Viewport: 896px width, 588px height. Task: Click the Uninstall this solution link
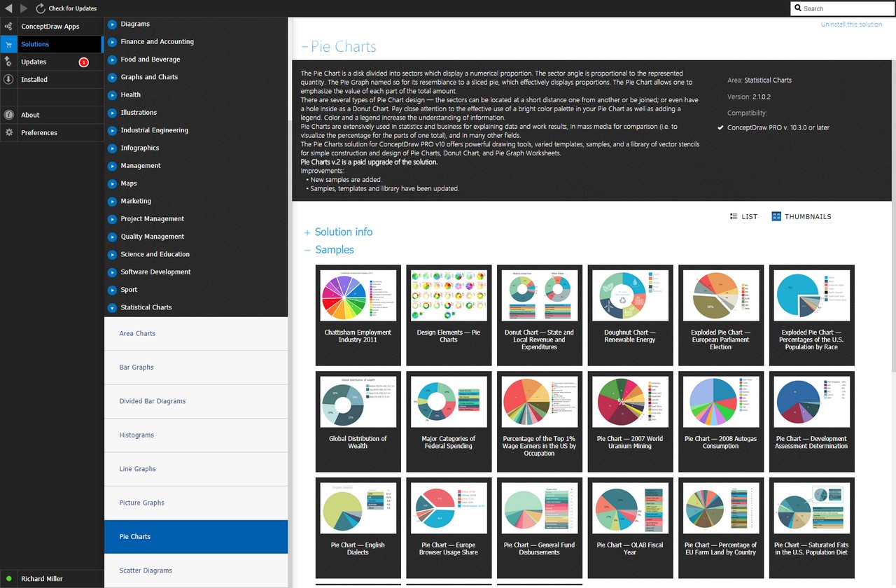pos(851,24)
